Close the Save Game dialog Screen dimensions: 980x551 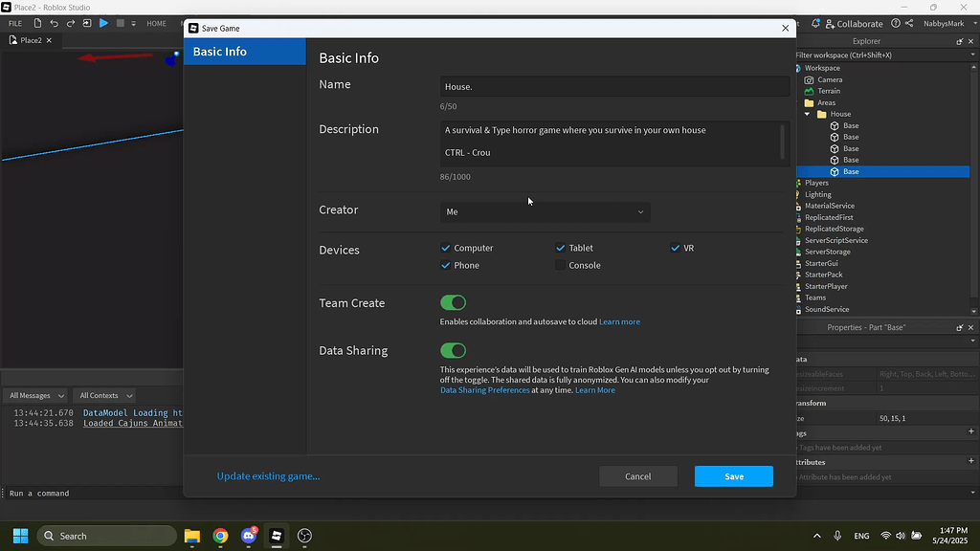click(x=785, y=28)
